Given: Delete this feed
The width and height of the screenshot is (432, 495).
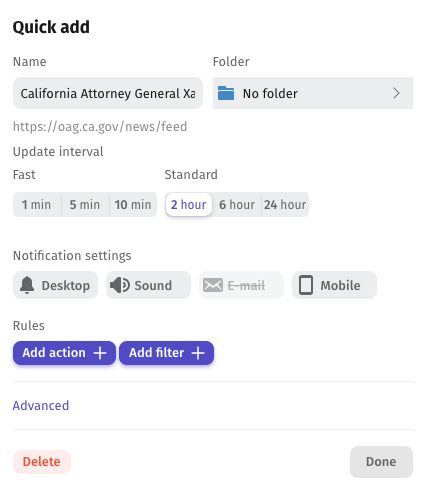Looking at the screenshot, I should pyautogui.click(x=42, y=462).
